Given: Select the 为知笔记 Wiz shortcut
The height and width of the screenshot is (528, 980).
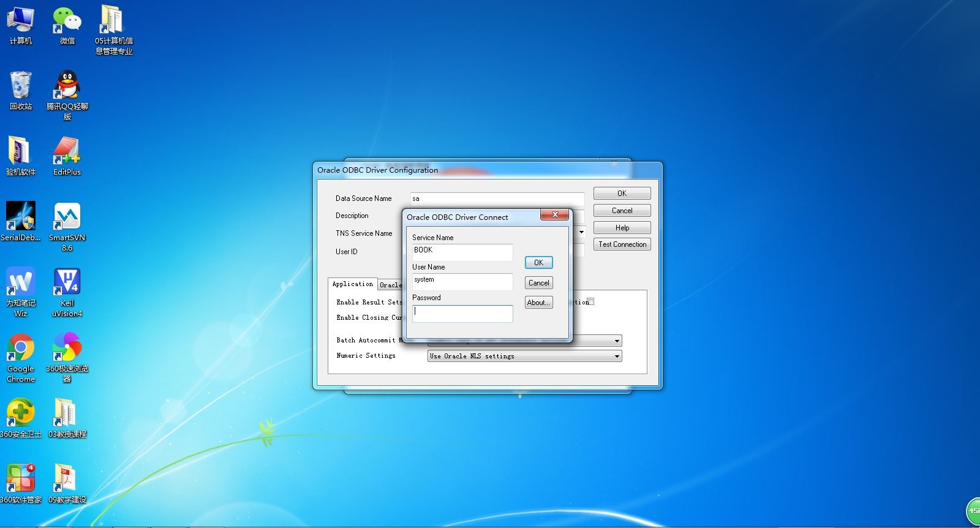Looking at the screenshot, I should (x=21, y=292).
